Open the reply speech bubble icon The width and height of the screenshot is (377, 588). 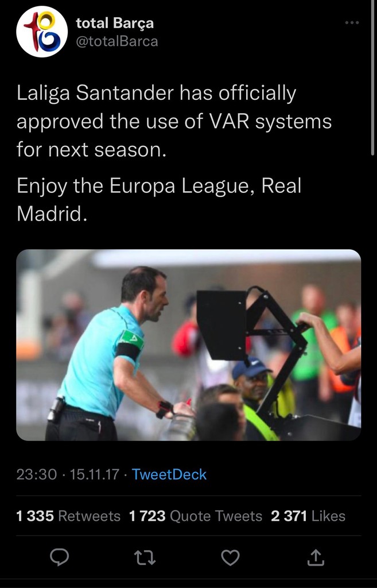point(60,557)
